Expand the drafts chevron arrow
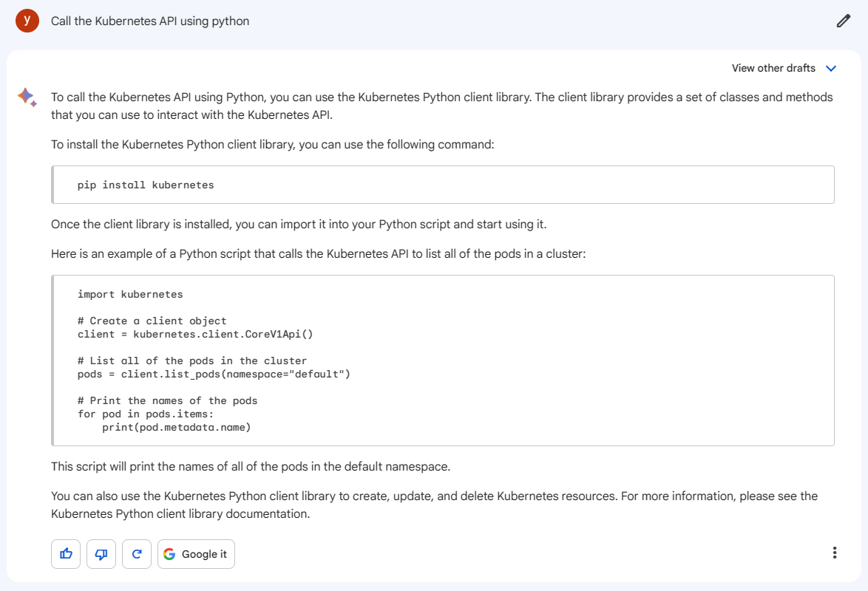Viewport: 868px width, 591px height. pos(831,68)
